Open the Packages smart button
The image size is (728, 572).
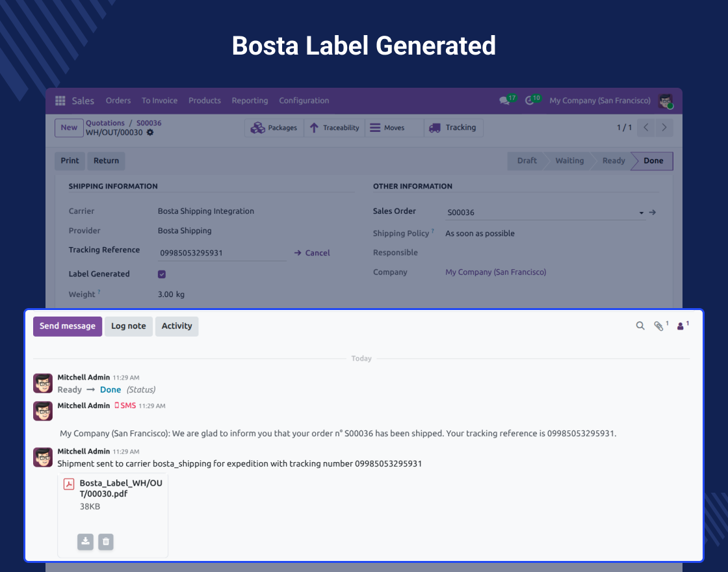[274, 127]
